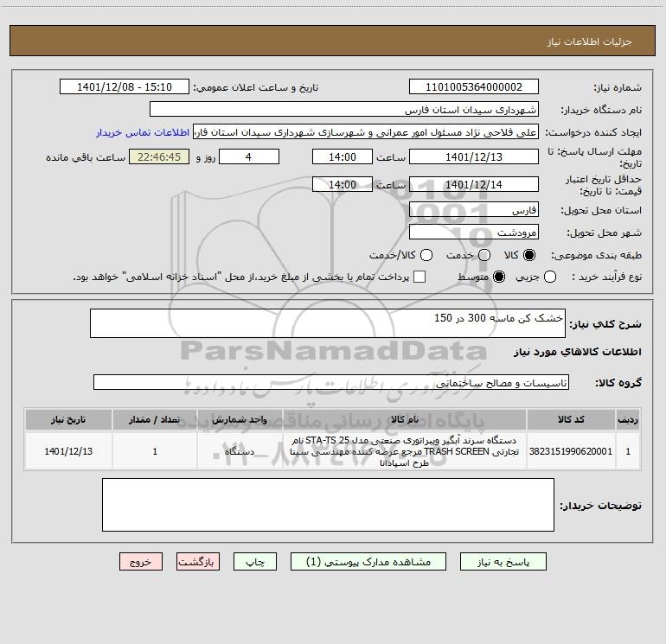Click the جزئیات اطلاعات نیاز header title
The width and height of the screenshot is (666, 644).
[x=590, y=41]
